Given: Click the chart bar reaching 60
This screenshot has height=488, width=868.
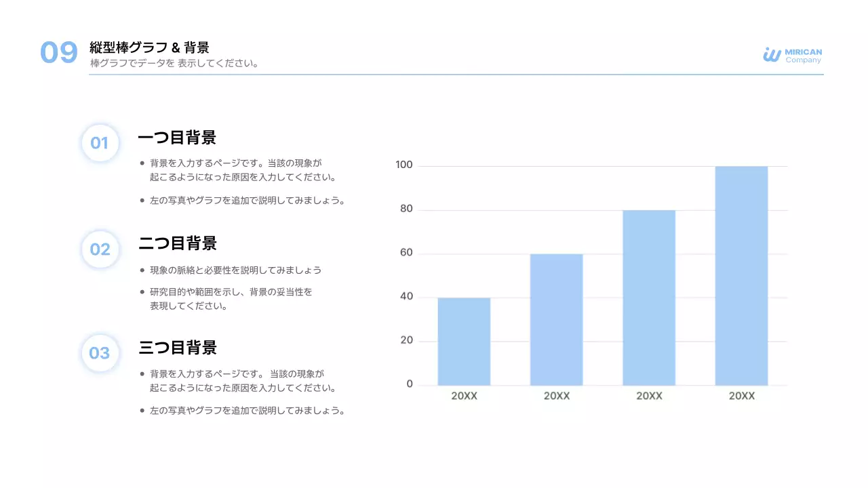Looking at the screenshot, I should (556, 320).
